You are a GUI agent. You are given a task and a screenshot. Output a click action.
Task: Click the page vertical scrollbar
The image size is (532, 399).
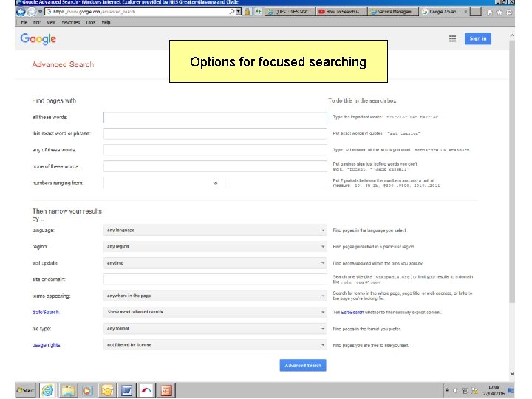pos(512,171)
